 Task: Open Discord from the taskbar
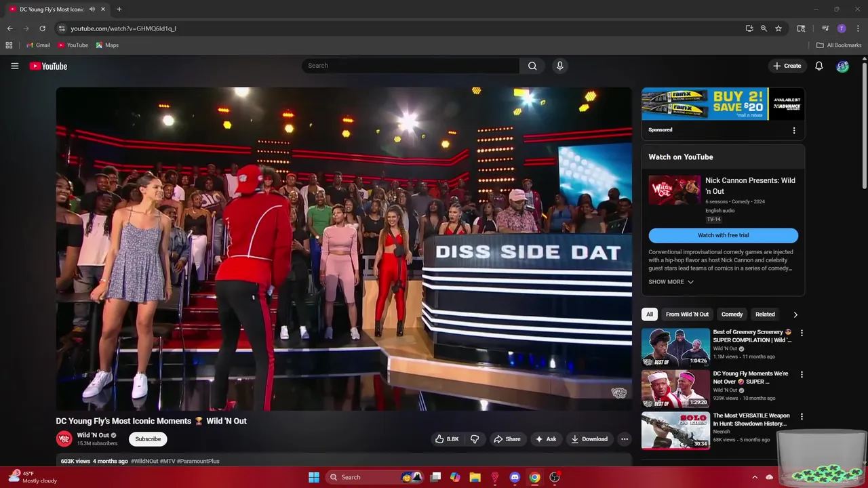[x=515, y=477]
